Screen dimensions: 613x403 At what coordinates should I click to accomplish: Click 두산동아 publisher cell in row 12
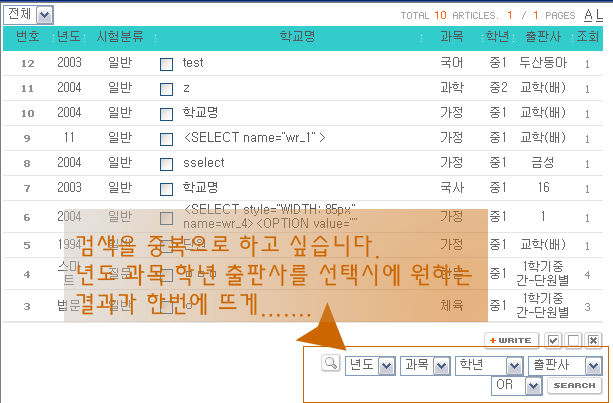pyautogui.click(x=543, y=63)
